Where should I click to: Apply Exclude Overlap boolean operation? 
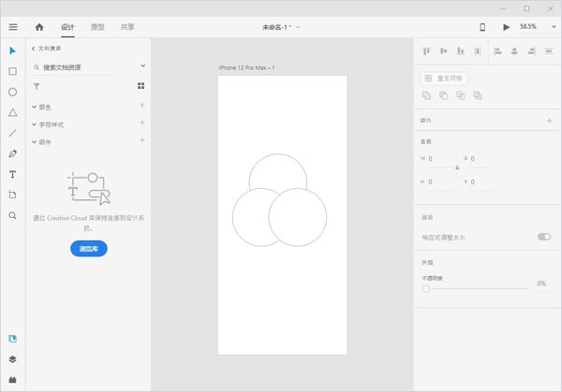(x=478, y=95)
